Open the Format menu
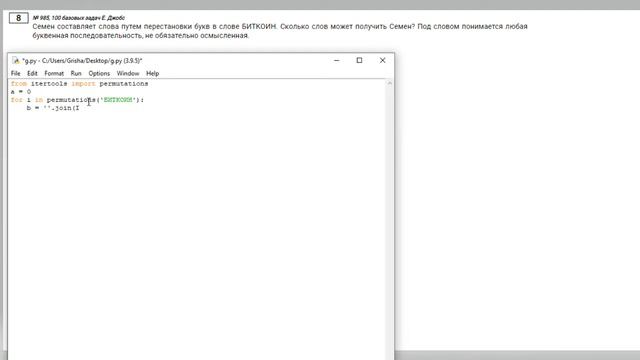Viewport: 640px width, 360px height. [x=54, y=73]
